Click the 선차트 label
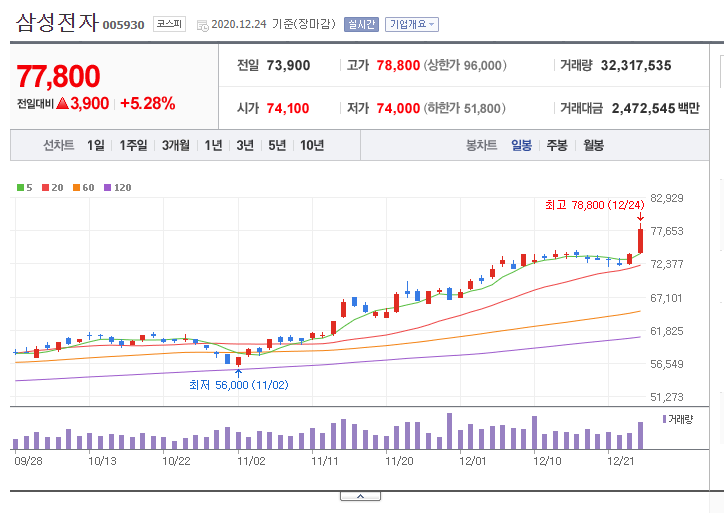Viewport: 724px width, 513px height. click(x=59, y=145)
